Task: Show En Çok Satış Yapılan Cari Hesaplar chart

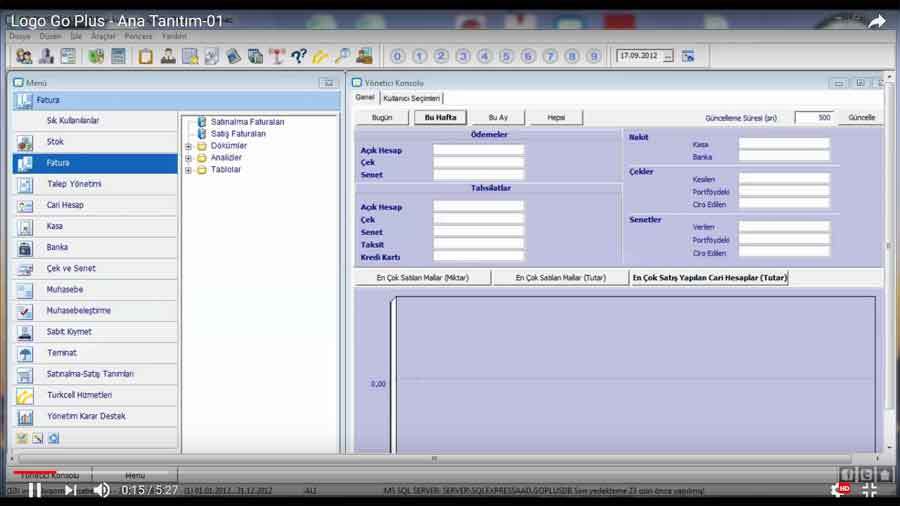Action: click(709, 278)
